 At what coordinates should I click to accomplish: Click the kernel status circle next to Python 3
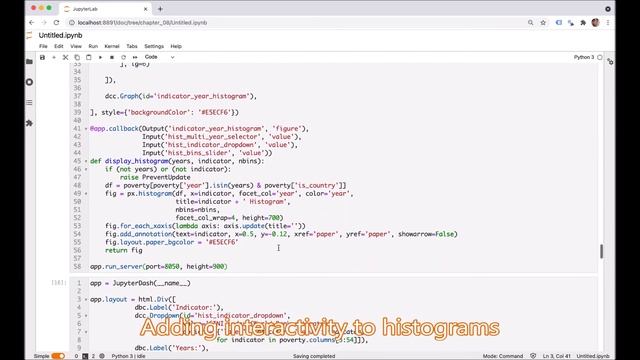(x=600, y=58)
